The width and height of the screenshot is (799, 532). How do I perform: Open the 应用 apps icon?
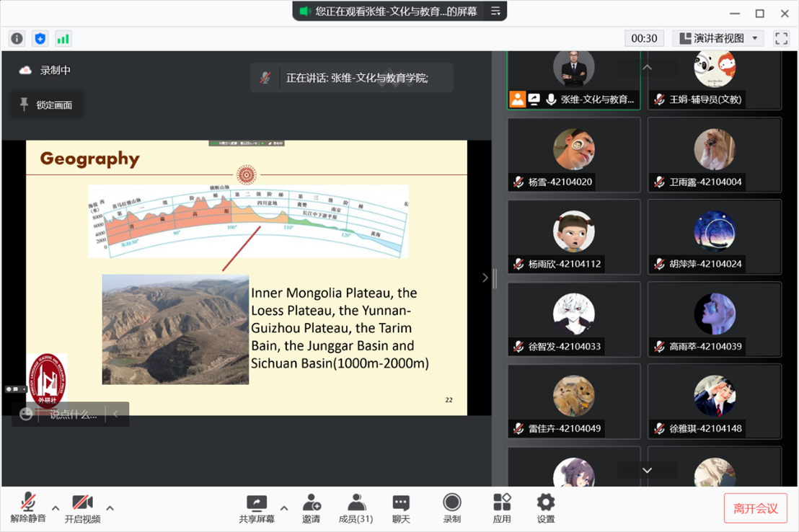(502, 507)
